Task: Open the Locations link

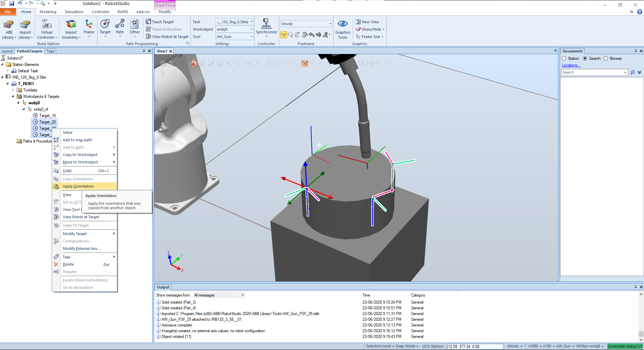Action: (571, 65)
